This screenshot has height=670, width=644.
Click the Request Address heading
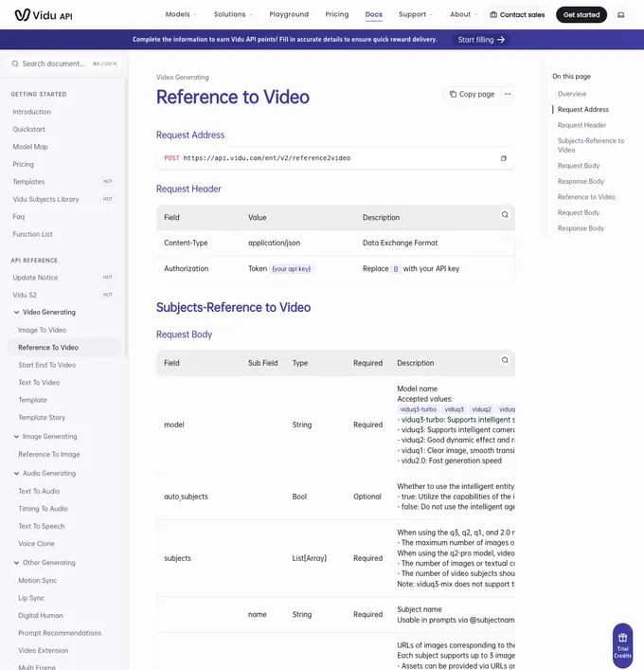(190, 135)
